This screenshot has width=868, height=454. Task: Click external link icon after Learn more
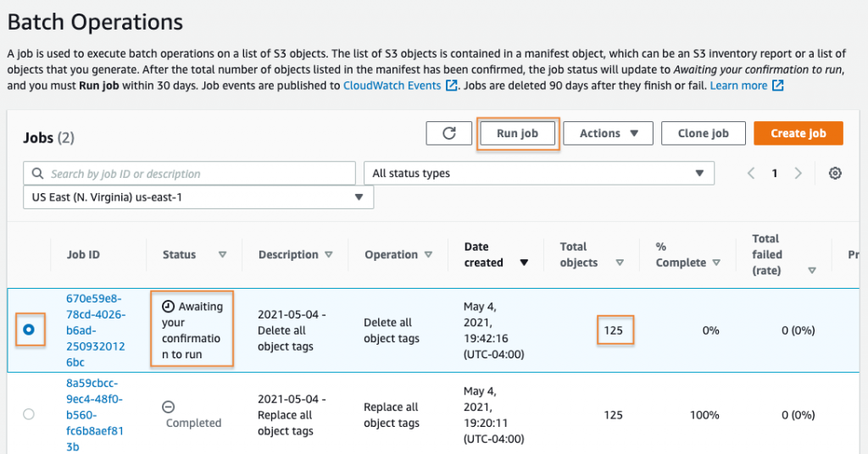(x=778, y=86)
